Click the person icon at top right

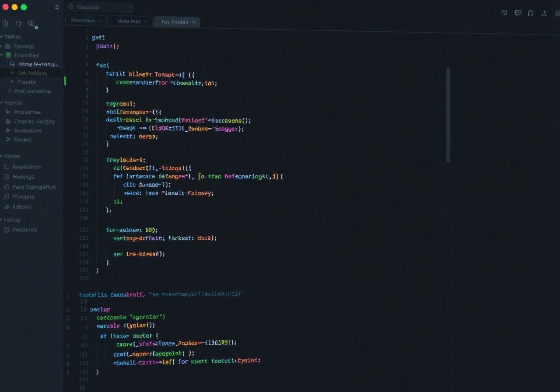click(544, 13)
